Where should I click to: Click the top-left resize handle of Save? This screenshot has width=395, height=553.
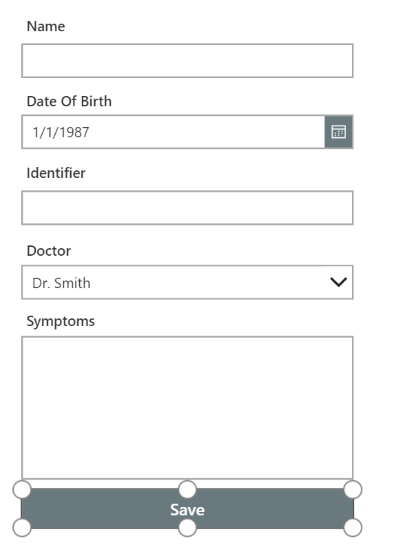[22, 490]
